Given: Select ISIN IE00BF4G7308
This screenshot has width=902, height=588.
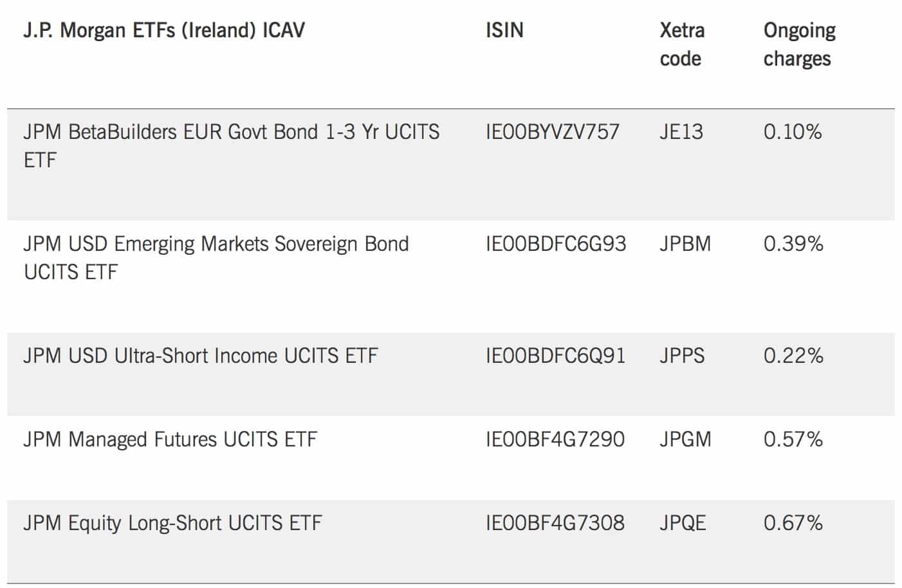Looking at the screenshot, I should pyautogui.click(x=555, y=523).
